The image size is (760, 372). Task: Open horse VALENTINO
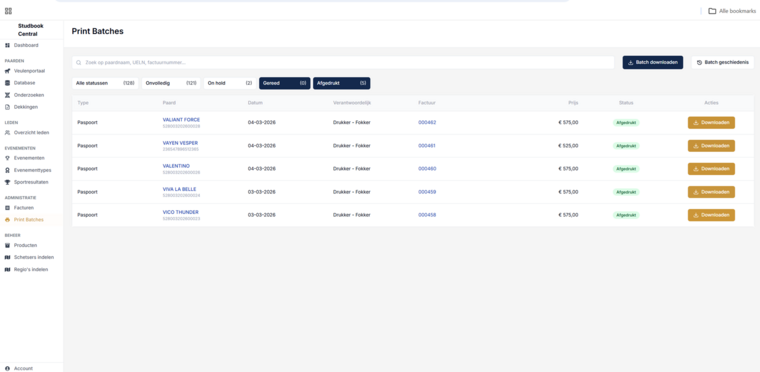point(176,166)
